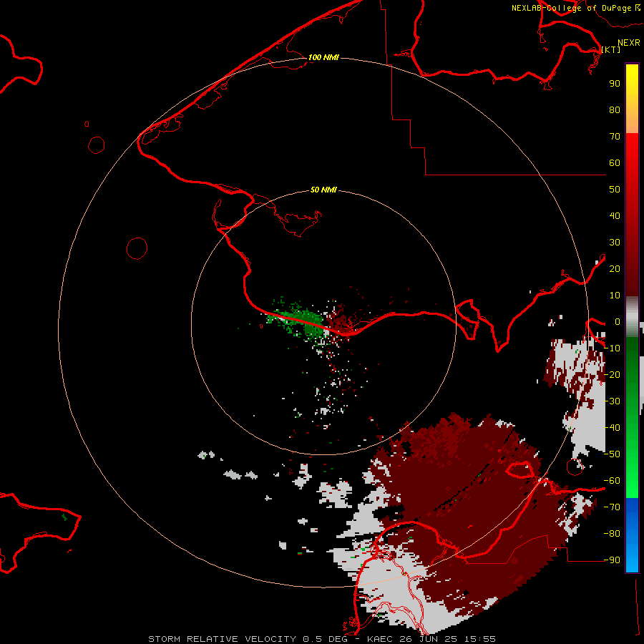644x644 pixels.
Task: Click the [KT] units label
Action: (611, 49)
